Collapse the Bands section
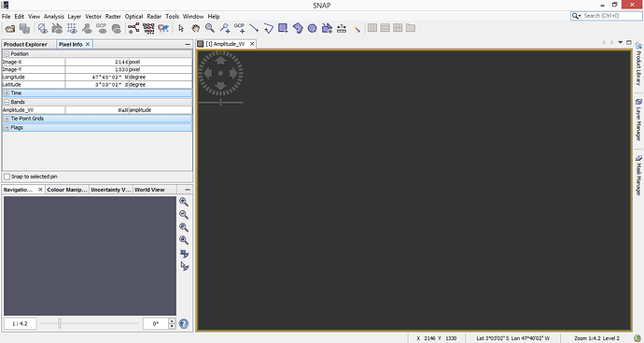 click(7, 102)
